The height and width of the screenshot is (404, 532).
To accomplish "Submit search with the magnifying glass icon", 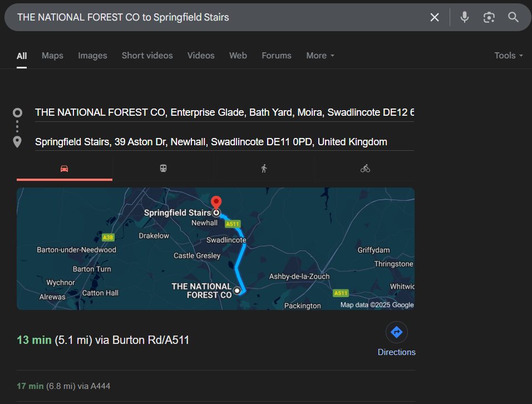I will point(513,17).
